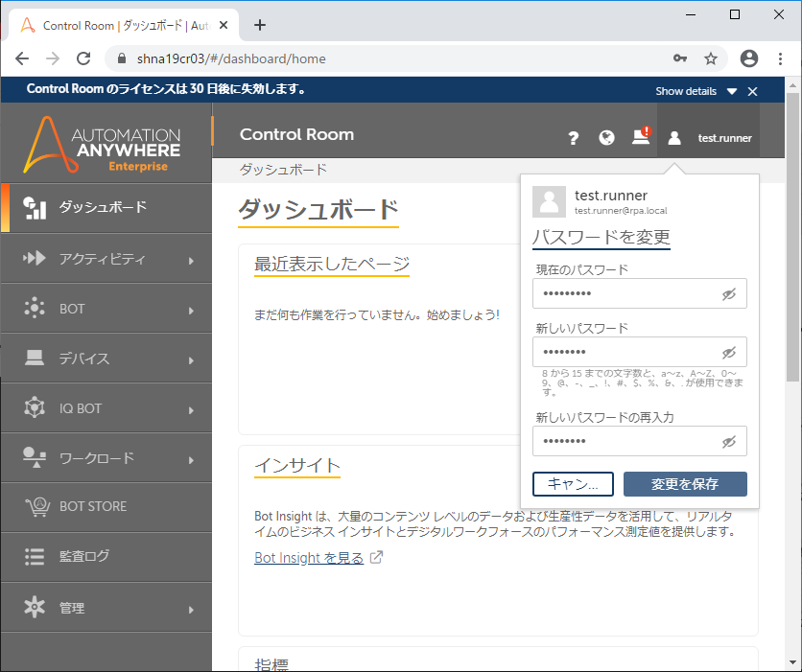Screen dimensions: 802x672
Task: Click the browser address bar URL
Action: pyautogui.click(x=231, y=58)
